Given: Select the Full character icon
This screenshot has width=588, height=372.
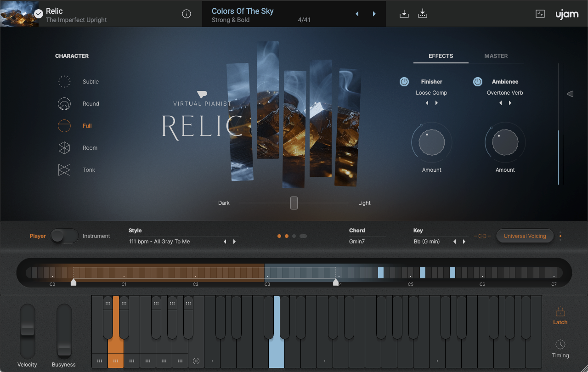Looking at the screenshot, I should (x=64, y=126).
